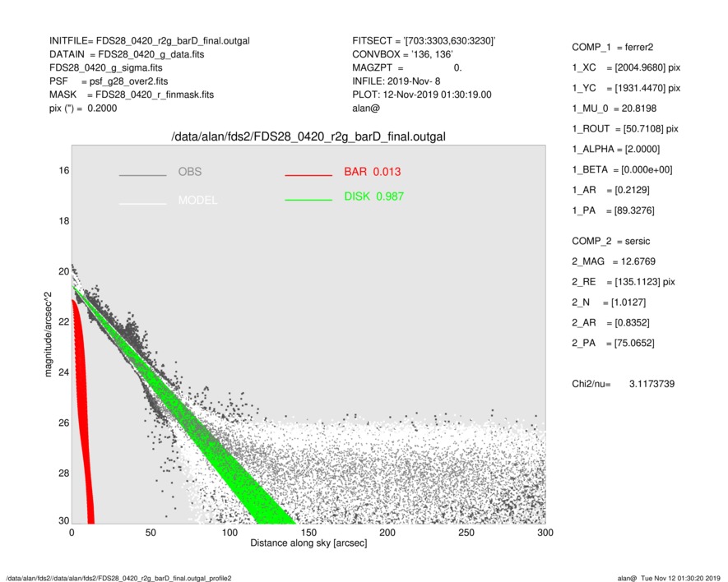Viewport: 728px width, 582px height.
Task: Select the 1_AR = [0.2129] line
Action: point(610,190)
